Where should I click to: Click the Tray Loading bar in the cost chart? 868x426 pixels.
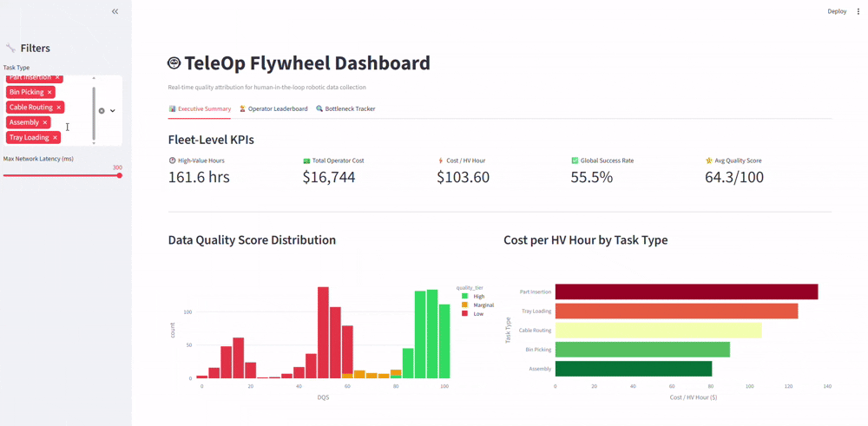point(676,311)
